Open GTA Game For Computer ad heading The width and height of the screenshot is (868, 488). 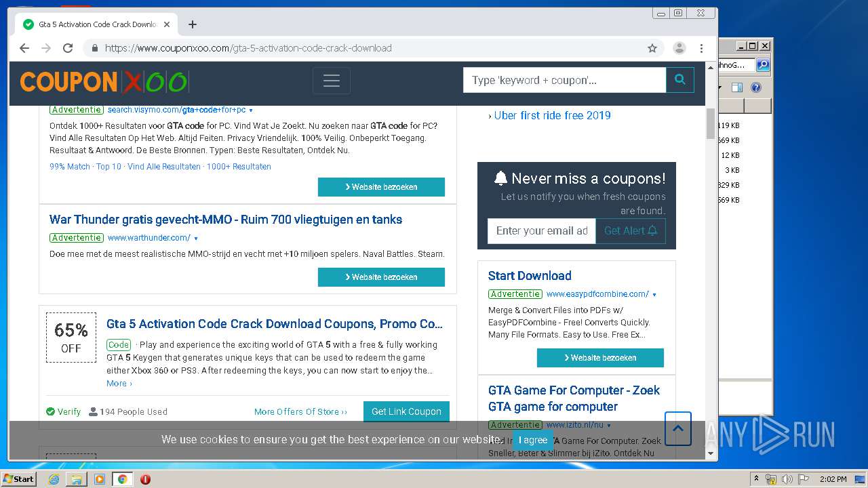pos(574,399)
